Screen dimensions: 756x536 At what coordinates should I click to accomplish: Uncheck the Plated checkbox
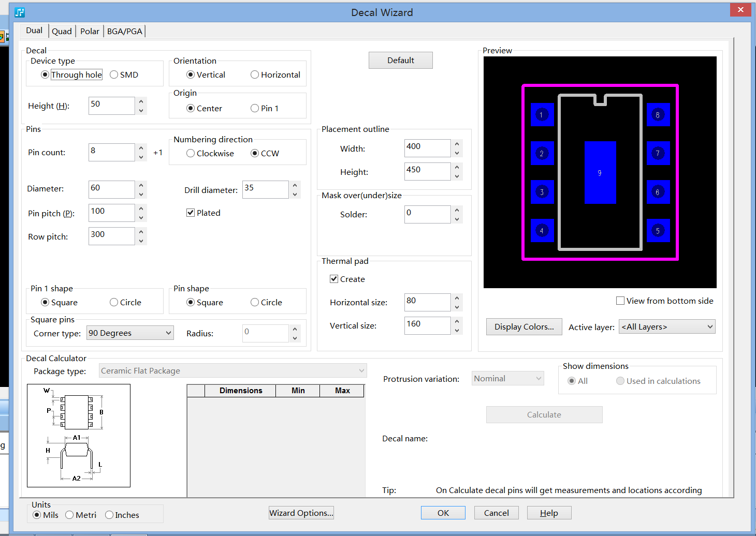[x=191, y=213]
